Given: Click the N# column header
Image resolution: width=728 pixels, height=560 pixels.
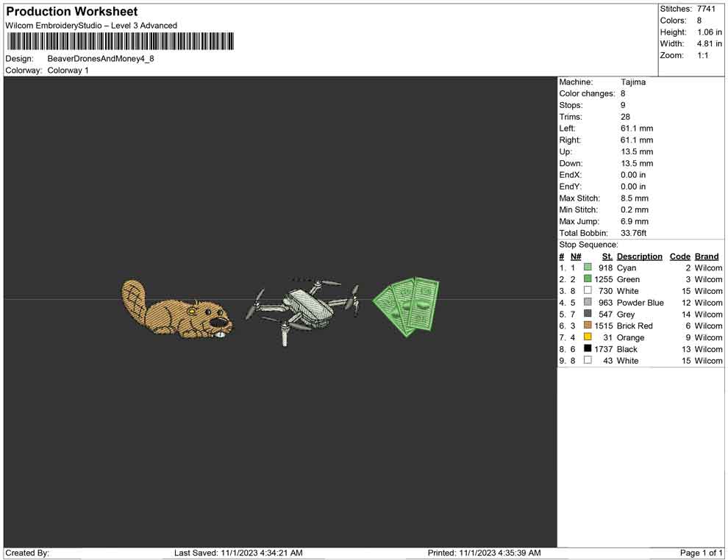Looking at the screenshot, I should click(x=576, y=256).
